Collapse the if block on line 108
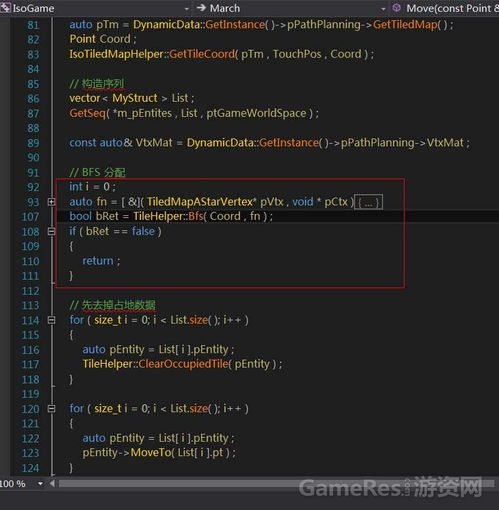Viewport: 499px width, 510px height. (x=51, y=231)
